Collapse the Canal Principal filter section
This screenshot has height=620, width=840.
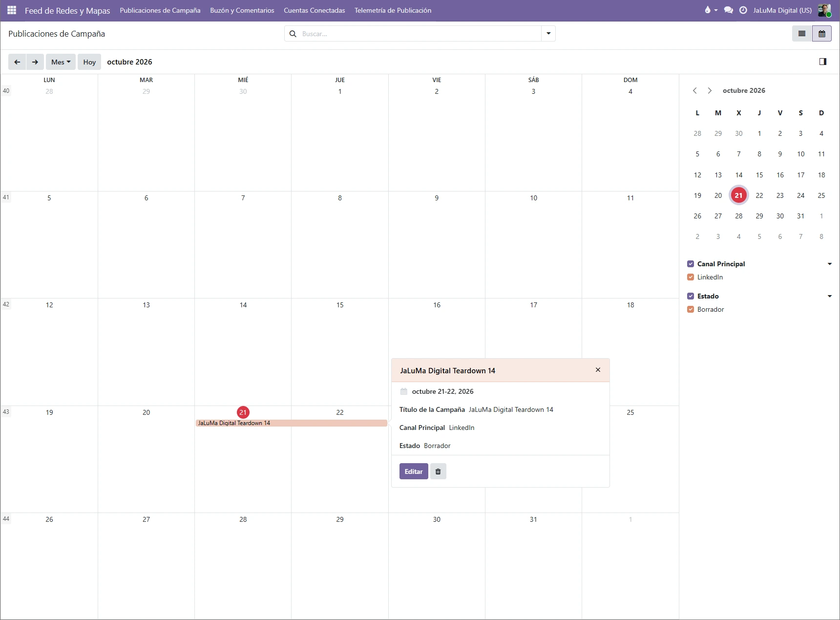(830, 264)
